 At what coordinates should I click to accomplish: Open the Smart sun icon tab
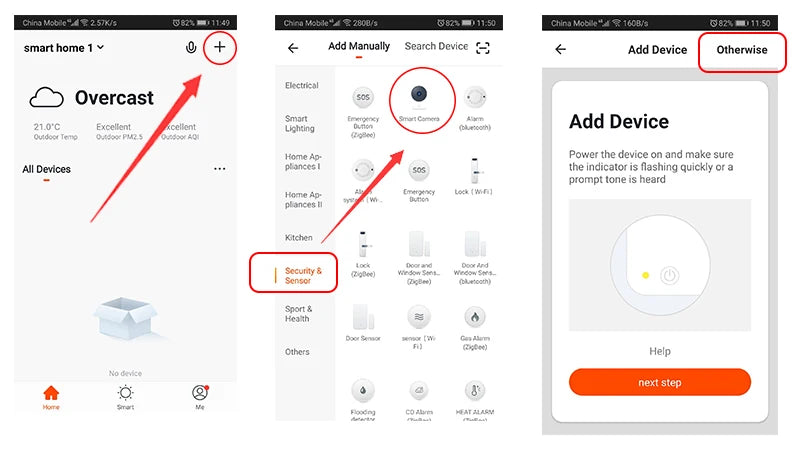pos(125,393)
